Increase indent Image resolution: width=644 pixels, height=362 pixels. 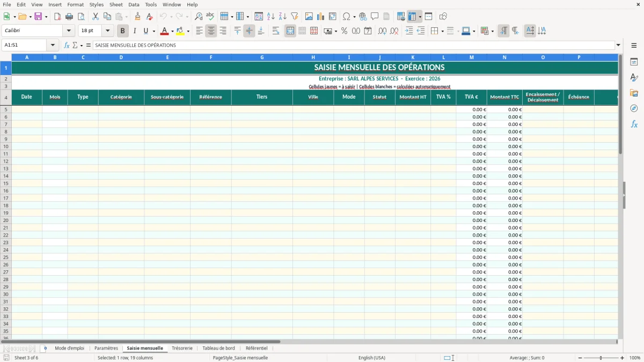[409, 31]
